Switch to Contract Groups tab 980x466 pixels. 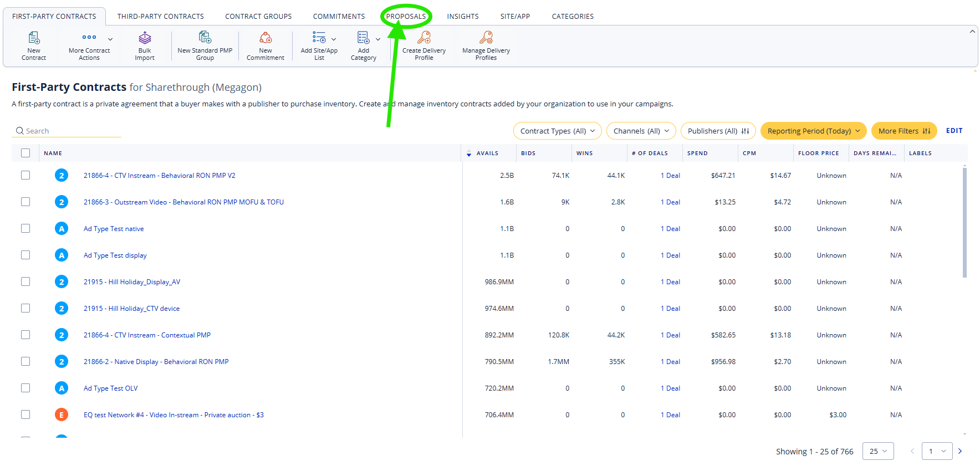[x=258, y=16]
